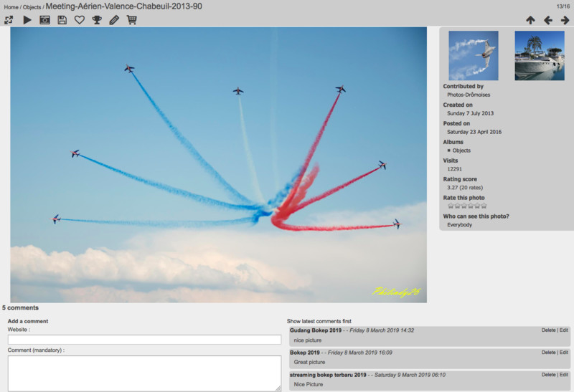Viewport: 574px width, 392px height.
Task: Click the jet fighter thumbnail
Action: pyautogui.click(x=473, y=55)
